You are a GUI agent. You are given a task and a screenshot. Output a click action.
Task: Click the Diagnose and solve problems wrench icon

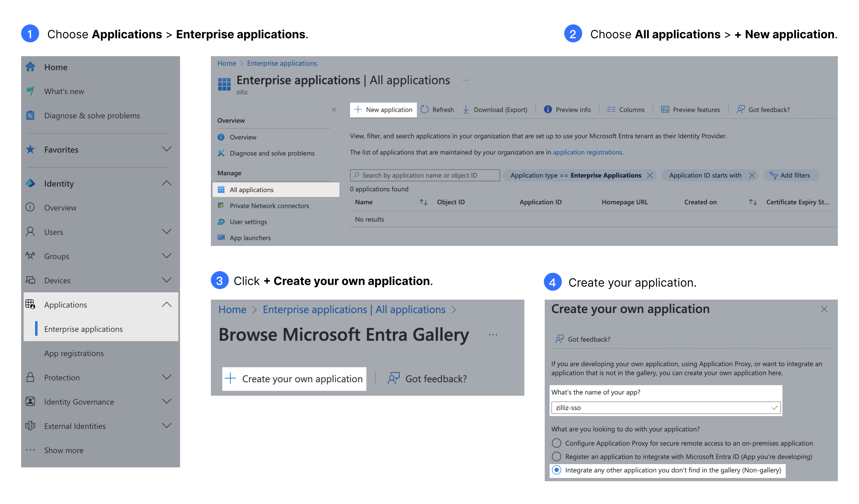(x=221, y=153)
